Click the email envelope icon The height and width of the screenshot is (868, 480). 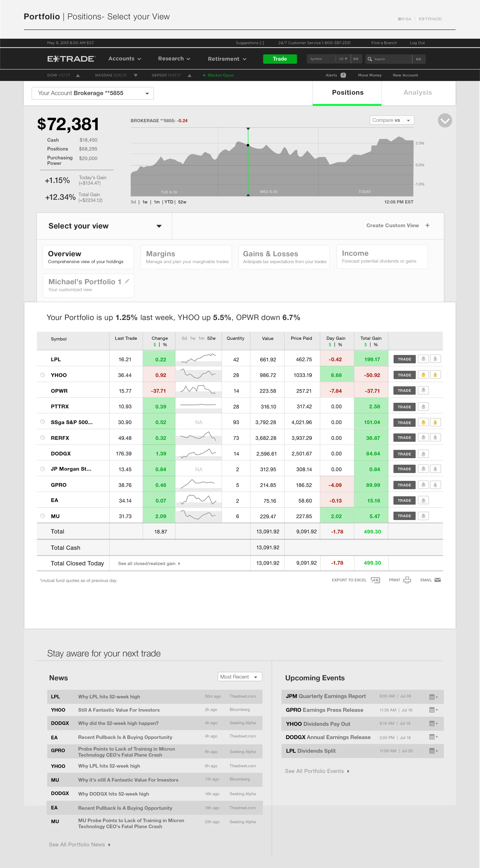pos(438,580)
